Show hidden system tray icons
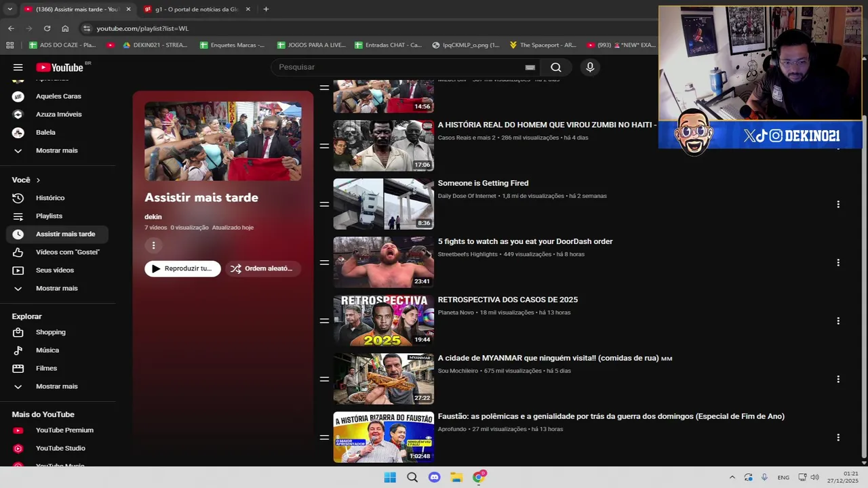868x488 pixels. pyautogui.click(x=732, y=477)
